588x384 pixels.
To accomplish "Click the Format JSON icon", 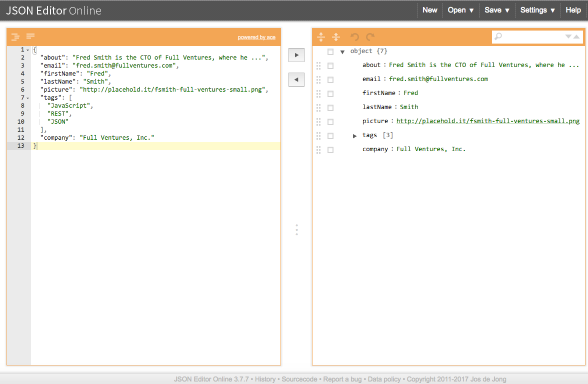I will [x=15, y=36].
